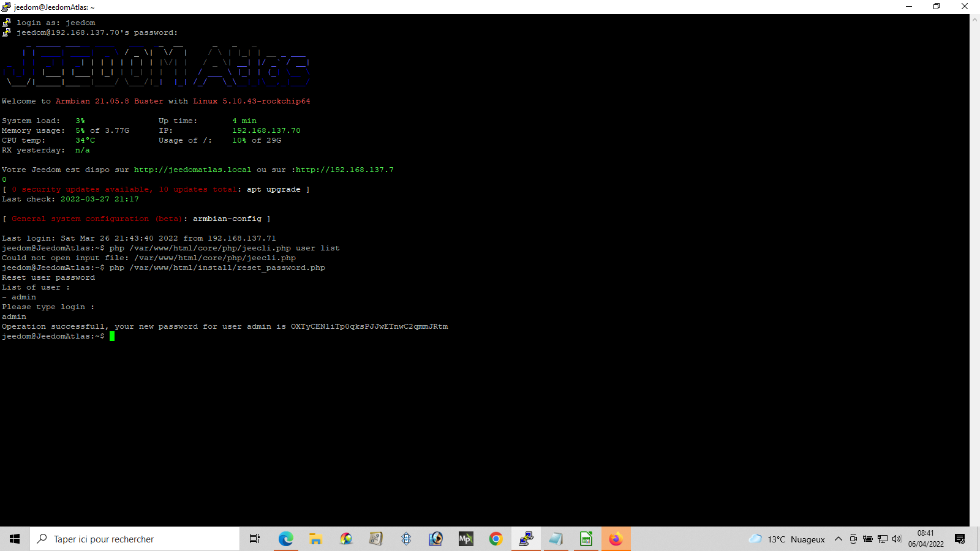Click the reset_password.php command line
The image size is (980, 551).
[x=164, y=268]
